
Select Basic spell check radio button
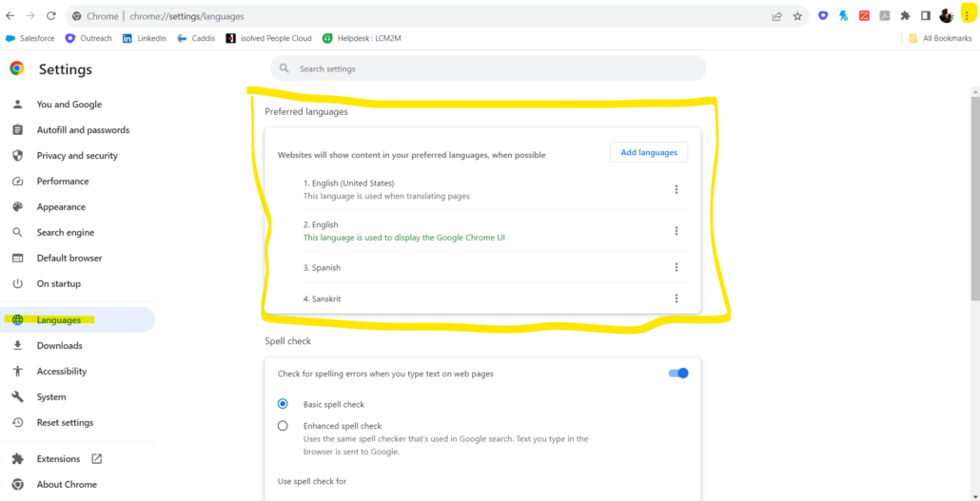click(x=283, y=404)
